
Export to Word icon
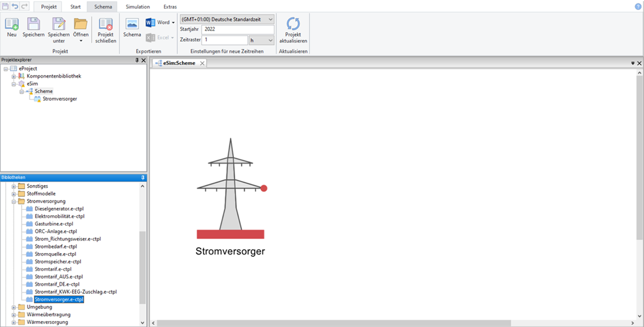coord(150,22)
